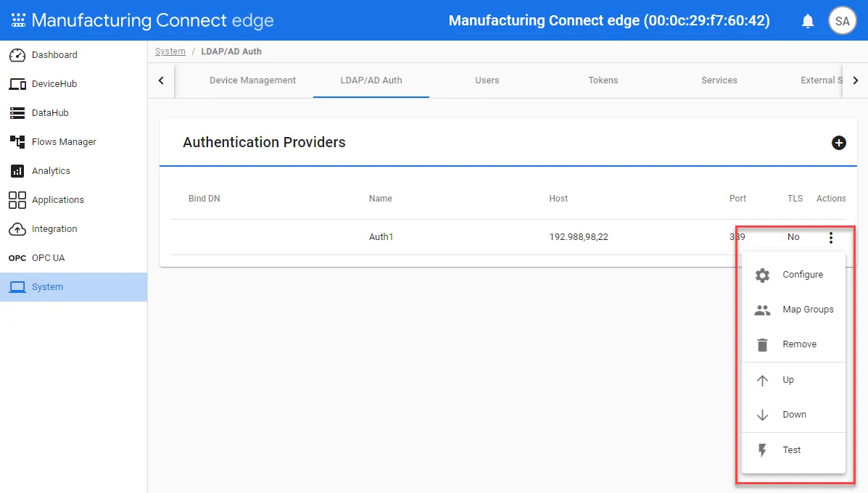The width and height of the screenshot is (868, 493).
Task: Click the Auth1 provider name
Action: tap(381, 237)
